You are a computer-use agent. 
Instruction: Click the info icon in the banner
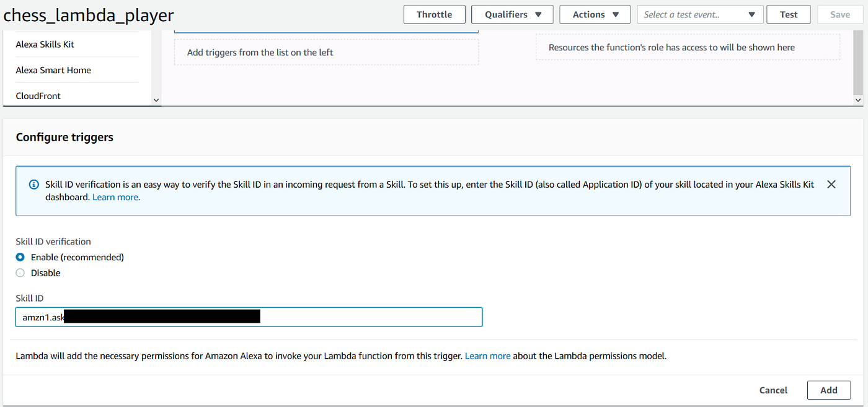point(34,185)
